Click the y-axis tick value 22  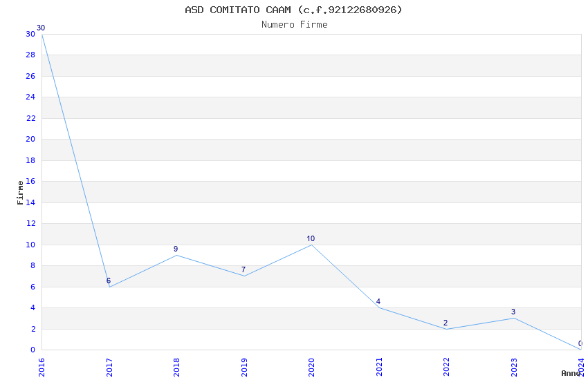pyautogui.click(x=30, y=118)
